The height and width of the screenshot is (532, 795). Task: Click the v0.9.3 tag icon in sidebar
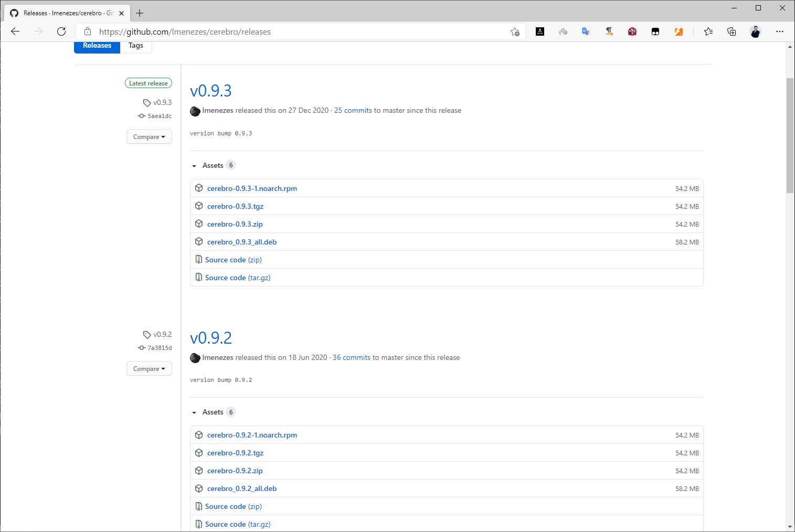pyautogui.click(x=147, y=103)
